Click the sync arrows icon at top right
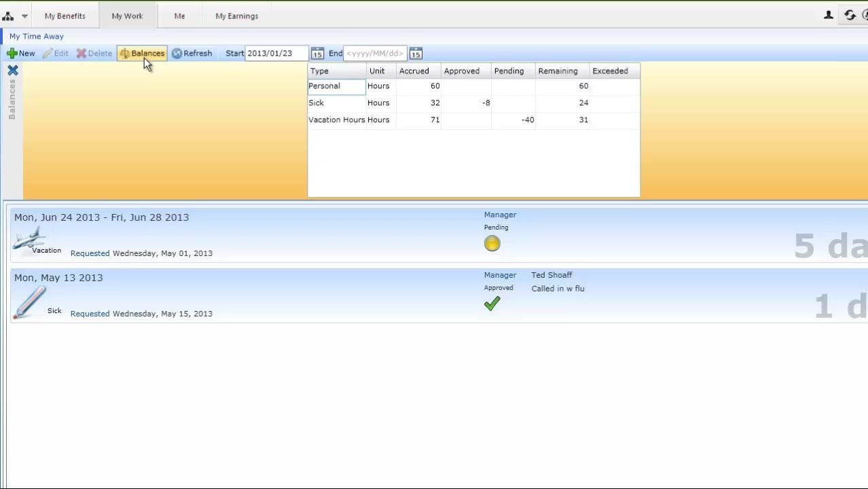Viewport: 868px width, 489px height. coord(850,15)
